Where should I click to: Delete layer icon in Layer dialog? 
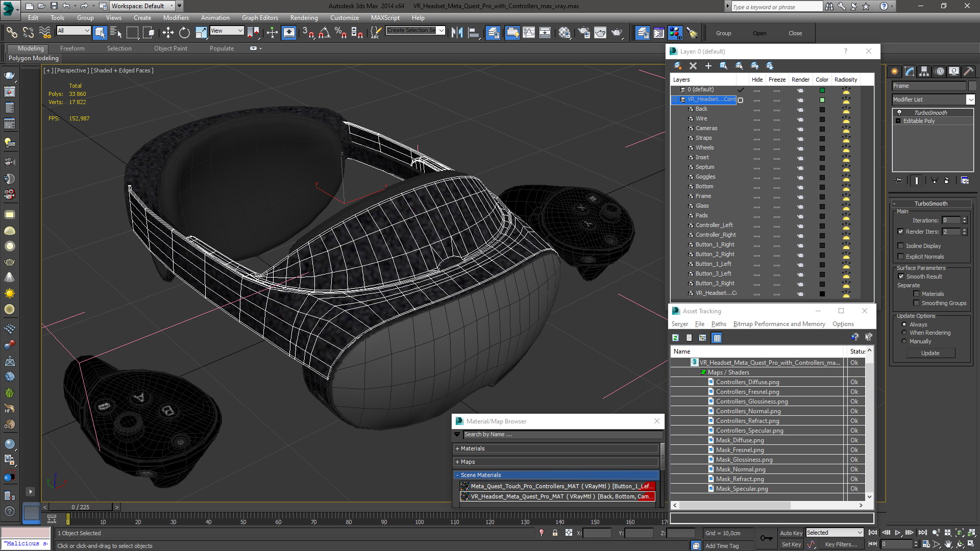click(693, 66)
